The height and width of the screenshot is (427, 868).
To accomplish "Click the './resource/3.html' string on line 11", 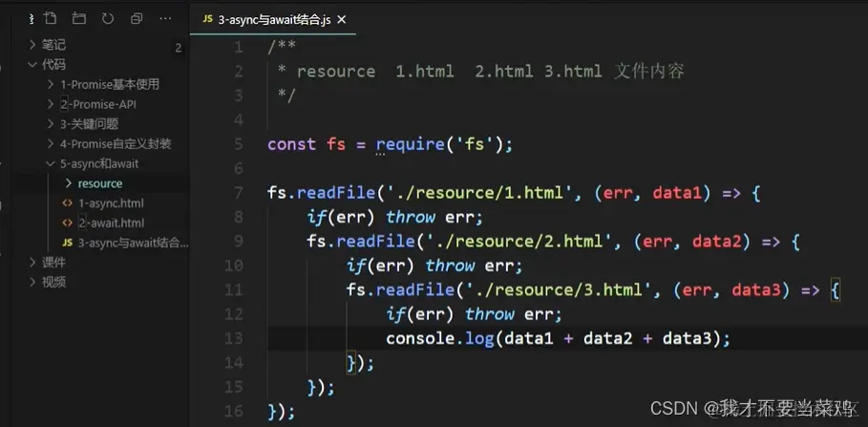I will pos(558,289).
